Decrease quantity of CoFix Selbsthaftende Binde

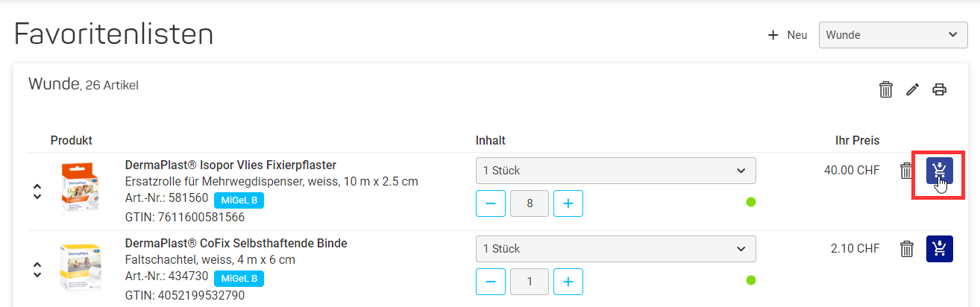tap(491, 281)
